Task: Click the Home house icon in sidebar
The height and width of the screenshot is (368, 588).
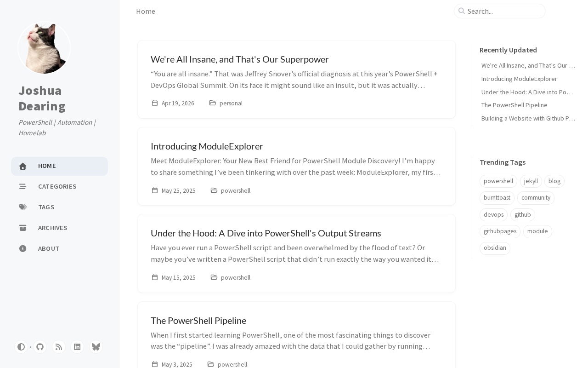Action: coord(23,166)
